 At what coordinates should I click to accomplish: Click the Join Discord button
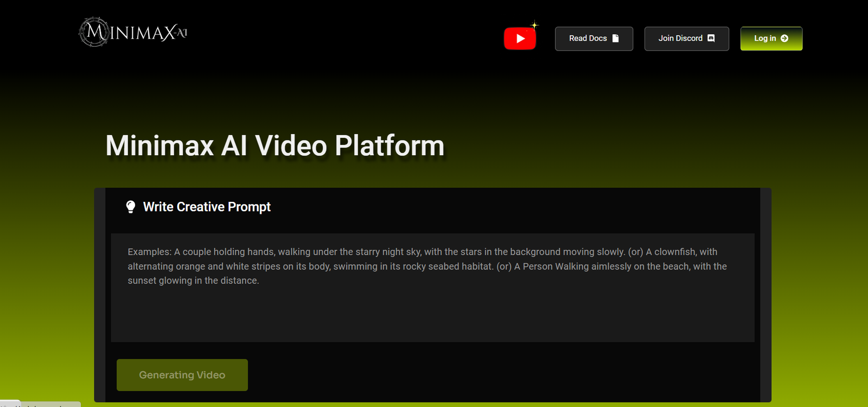[x=687, y=39]
